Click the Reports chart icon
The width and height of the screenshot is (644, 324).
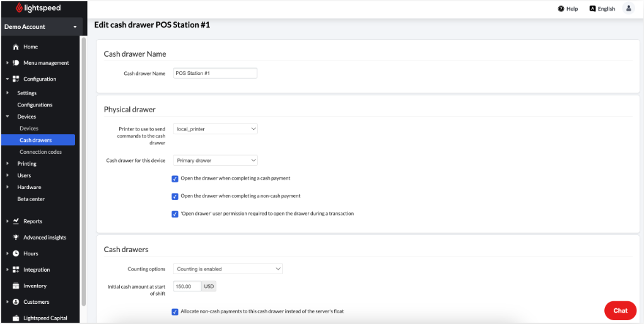(16, 221)
